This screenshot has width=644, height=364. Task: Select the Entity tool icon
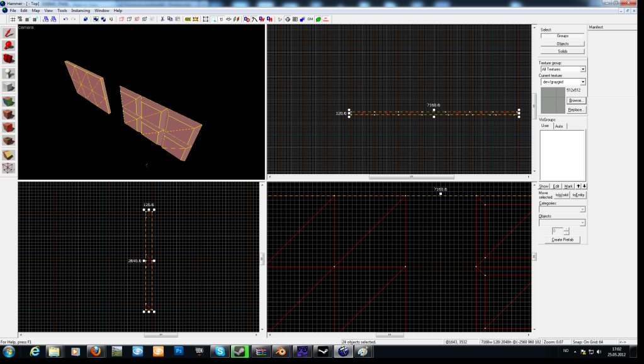click(9, 73)
